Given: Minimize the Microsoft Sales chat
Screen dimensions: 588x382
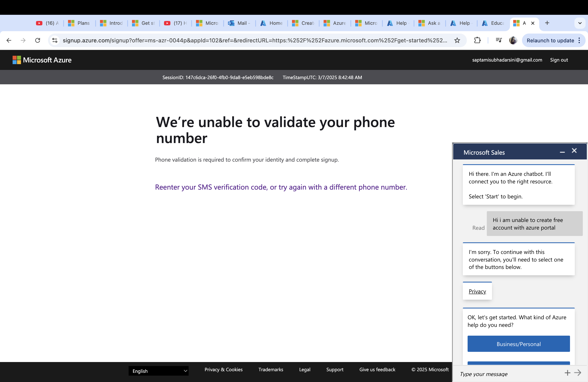Looking at the screenshot, I should (562, 152).
